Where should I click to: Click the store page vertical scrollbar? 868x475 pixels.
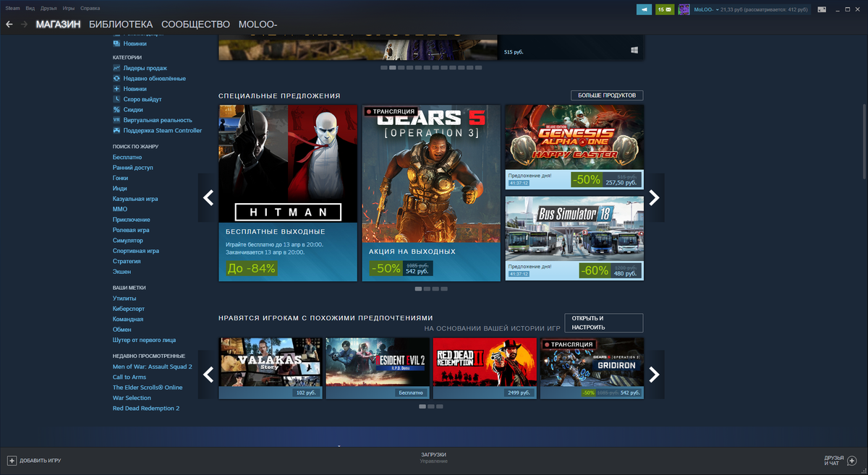(x=864, y=141)
